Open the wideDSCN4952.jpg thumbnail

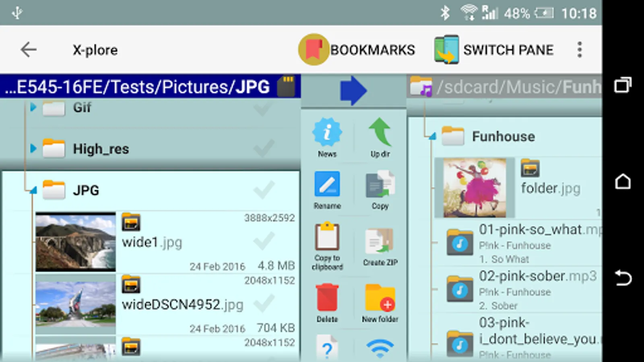coord(76,304)
